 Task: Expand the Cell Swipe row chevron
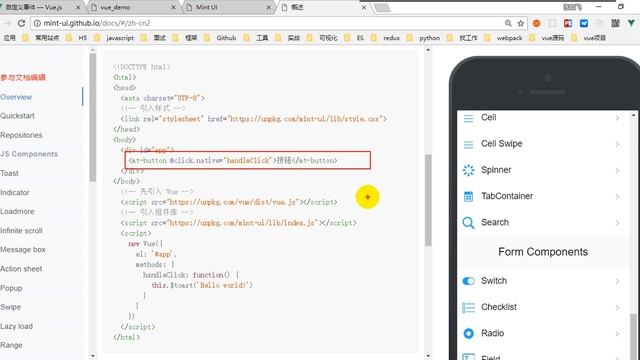click(618, 144)
